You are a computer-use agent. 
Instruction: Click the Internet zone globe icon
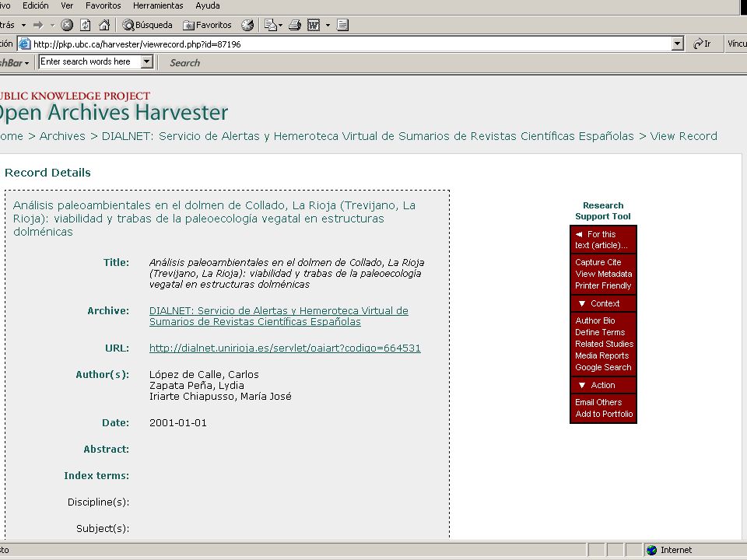pos(652,550)
